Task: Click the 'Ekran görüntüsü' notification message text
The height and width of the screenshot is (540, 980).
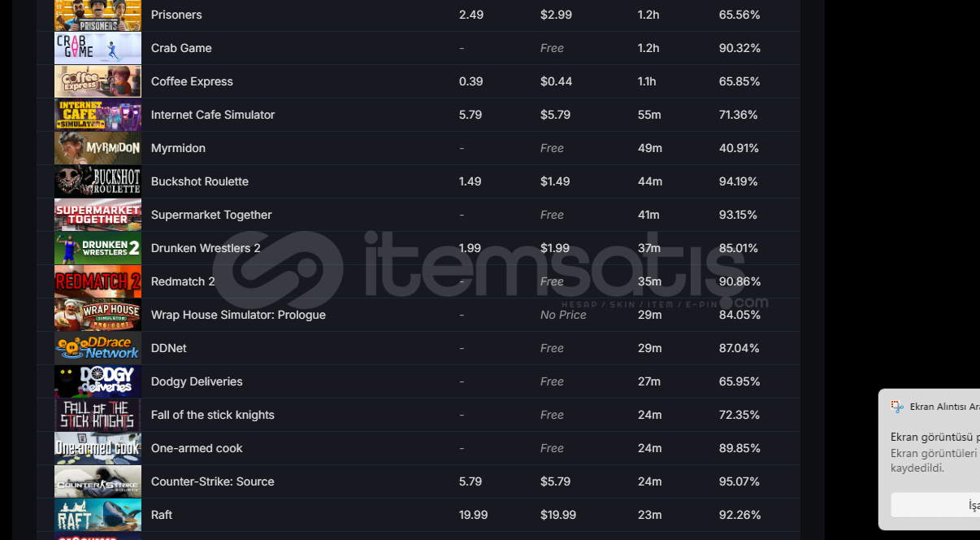Action: coord(934,438)
